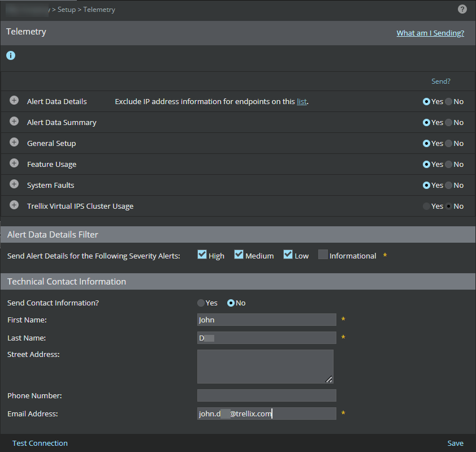Viewport: 476px width, 452px height.
Task: Select Yes for General Setup
Action: (426, 143)
